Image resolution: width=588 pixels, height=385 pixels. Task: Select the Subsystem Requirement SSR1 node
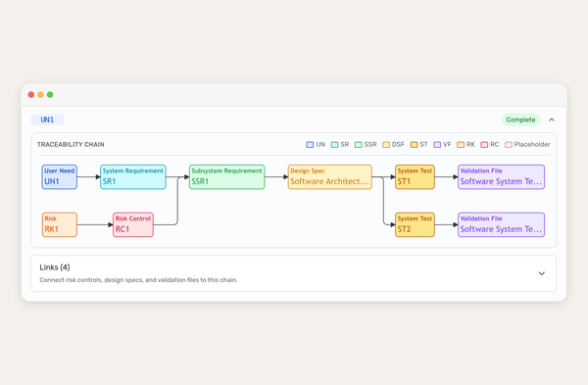pos(227,177)
